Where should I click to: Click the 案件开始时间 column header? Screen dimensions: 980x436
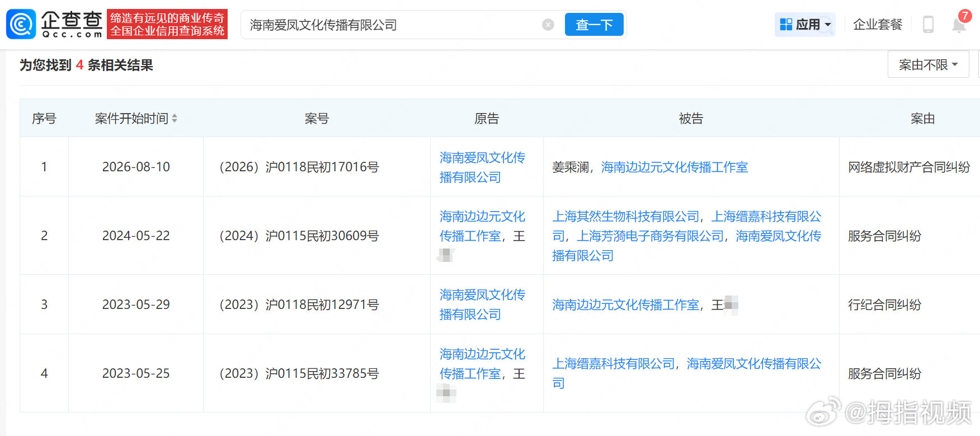pyautogui.click(x=132, y=118)
